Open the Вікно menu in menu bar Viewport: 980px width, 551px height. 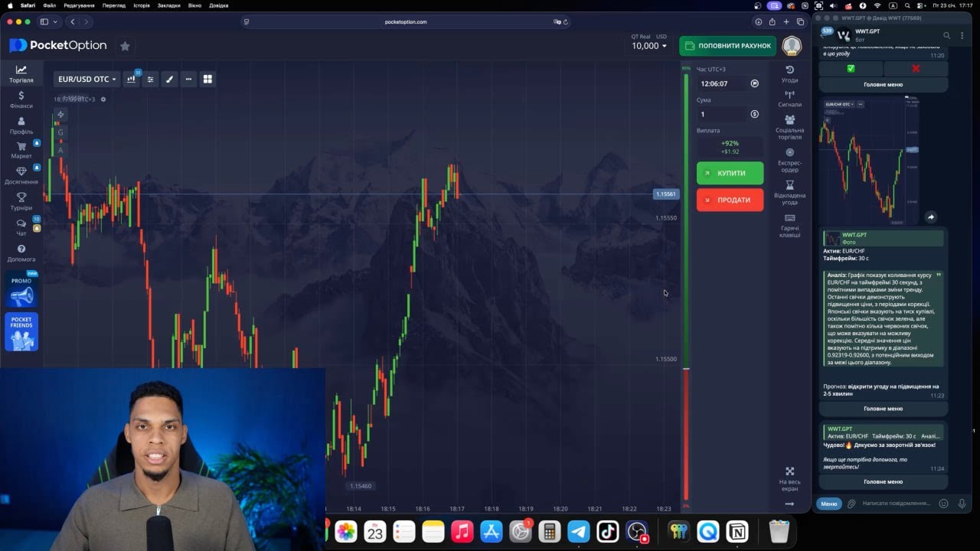(x=195, y=5)
